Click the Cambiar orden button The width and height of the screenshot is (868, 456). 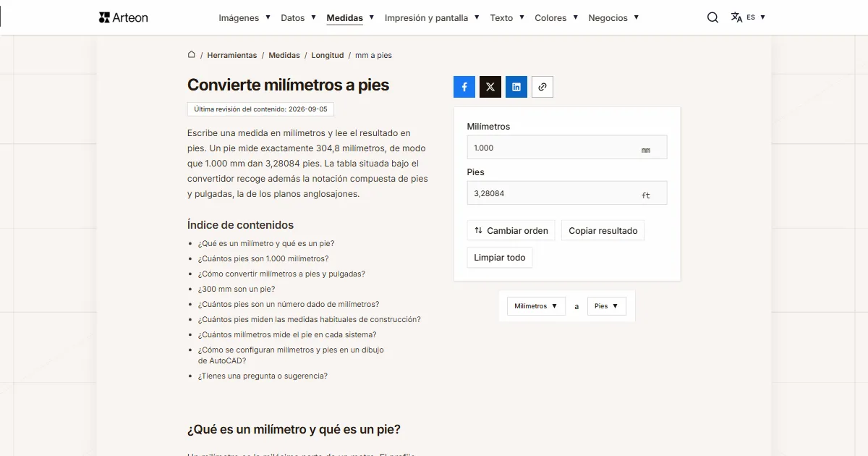[511, 231]
